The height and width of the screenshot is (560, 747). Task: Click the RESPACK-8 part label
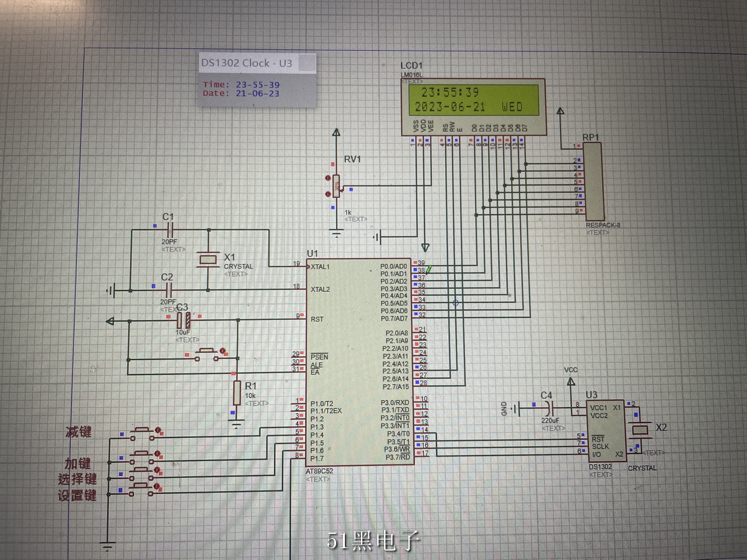click(x=603, y=225)
